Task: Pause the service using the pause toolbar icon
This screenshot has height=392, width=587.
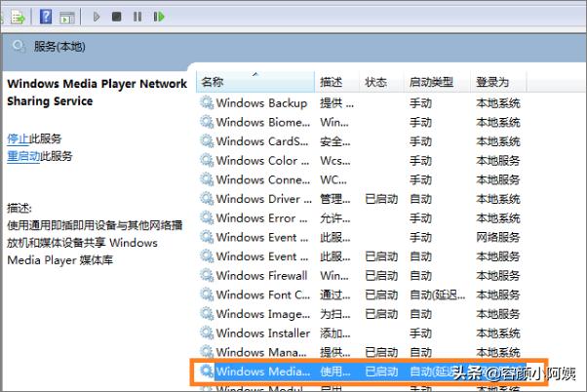Action: 137,17
